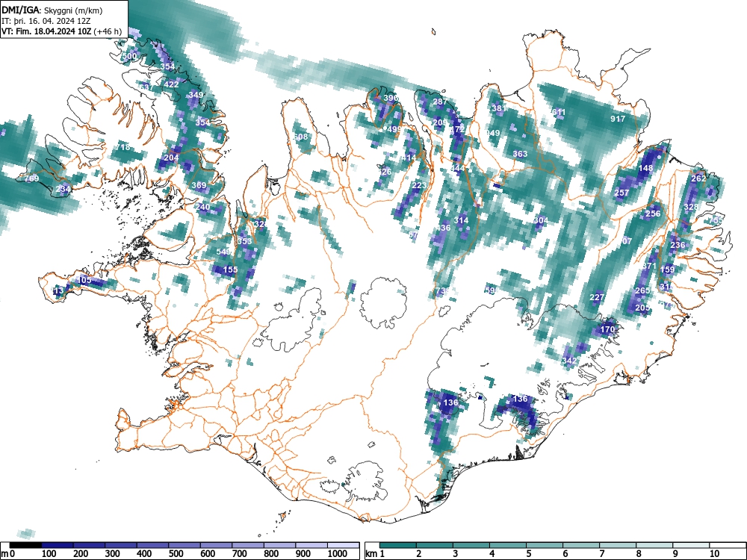Click the visibility value 396 on the map

391,98
